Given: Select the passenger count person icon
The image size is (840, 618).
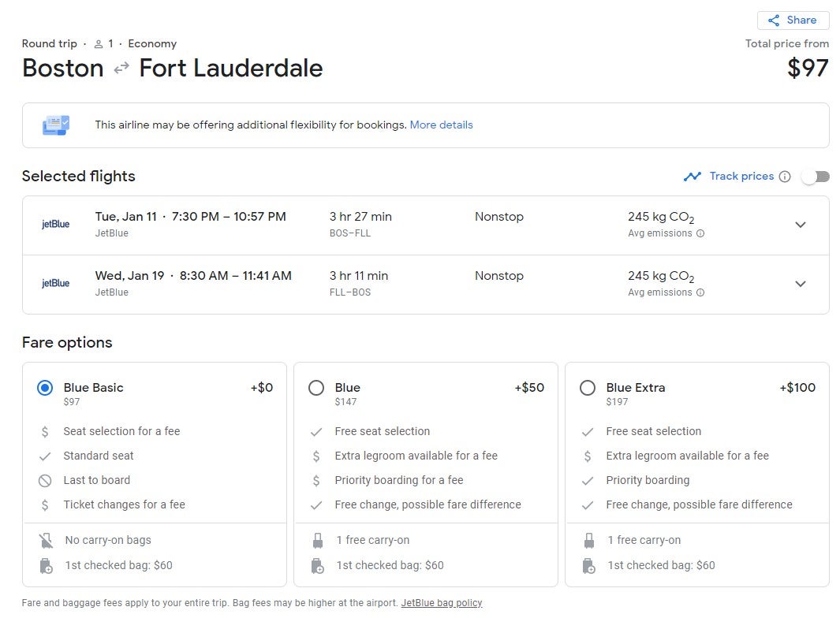Looking at the screenshot, I should 96,43.
